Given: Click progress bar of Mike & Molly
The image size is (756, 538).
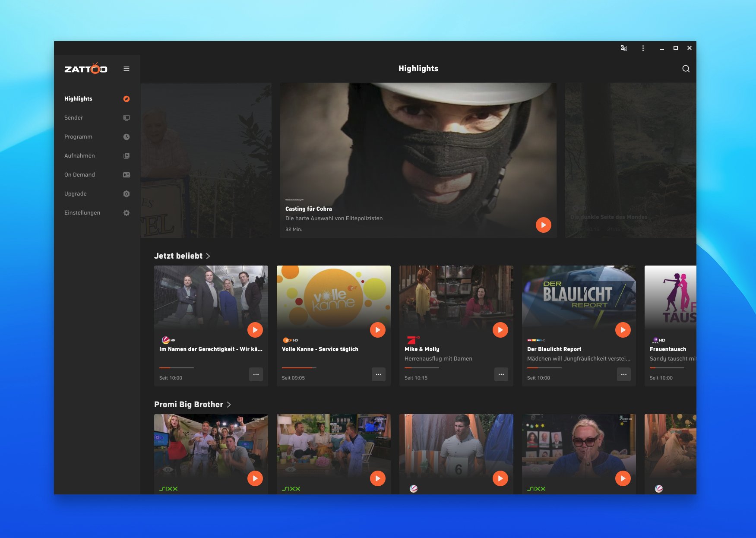Looking at the screenshot, I should [x=422, y=368].
